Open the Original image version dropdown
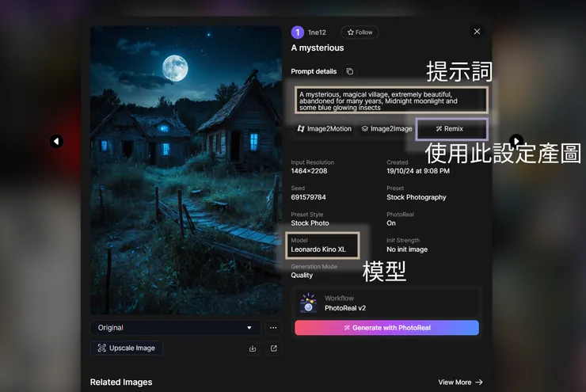Viewport: 586px width, 392px height. pos(176,328)
